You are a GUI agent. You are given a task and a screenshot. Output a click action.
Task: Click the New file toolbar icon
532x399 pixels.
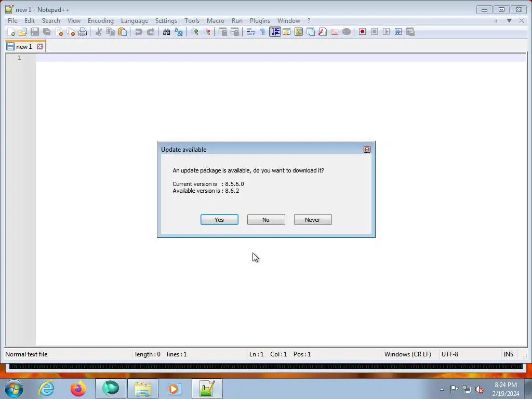click(11, 32)
